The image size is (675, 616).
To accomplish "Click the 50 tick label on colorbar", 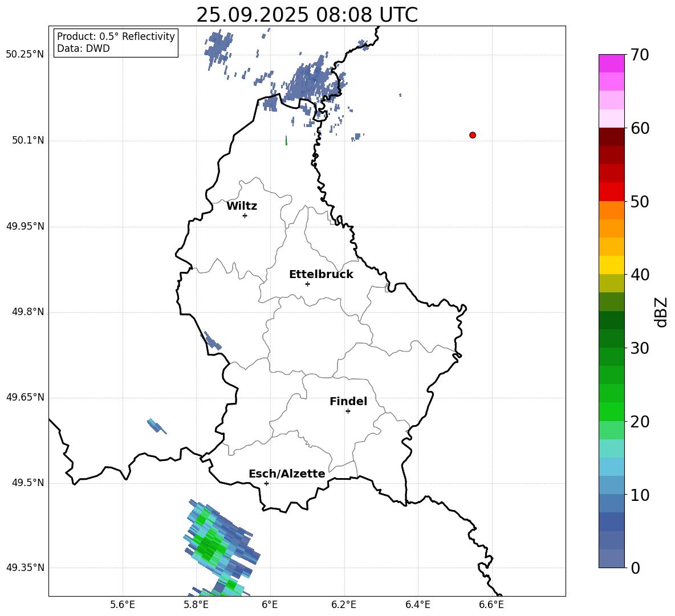I will [640, 201].
